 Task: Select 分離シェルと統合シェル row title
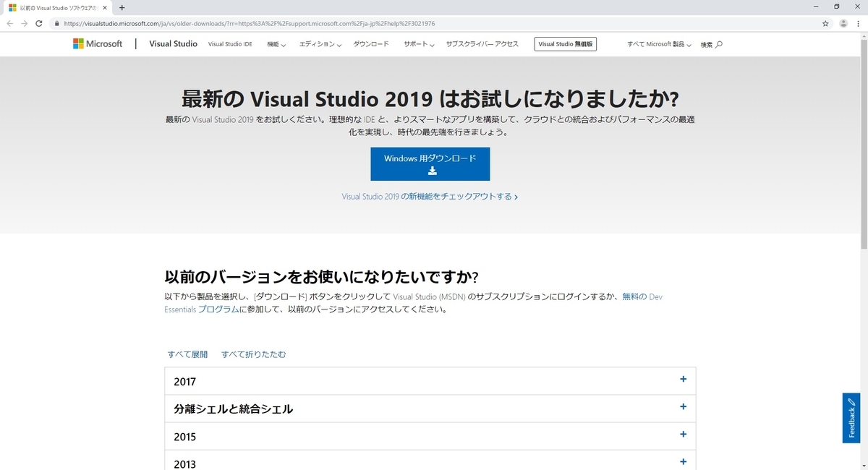click(234, 409)
